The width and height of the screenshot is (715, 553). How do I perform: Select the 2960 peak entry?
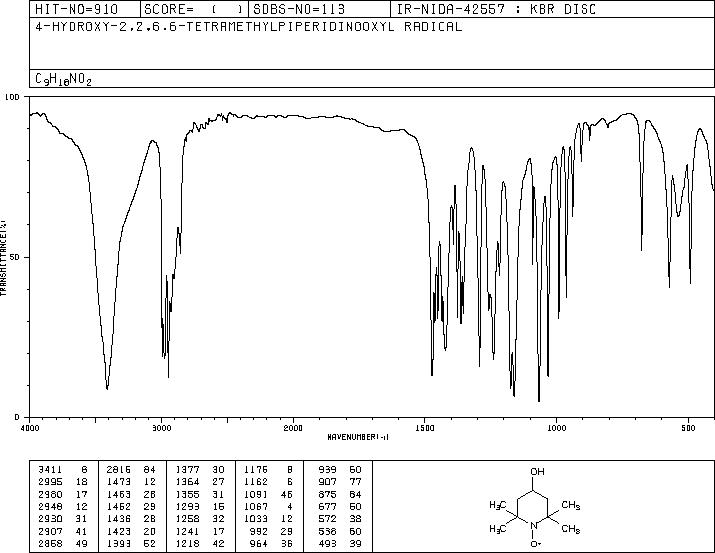[x=63, y=494]
